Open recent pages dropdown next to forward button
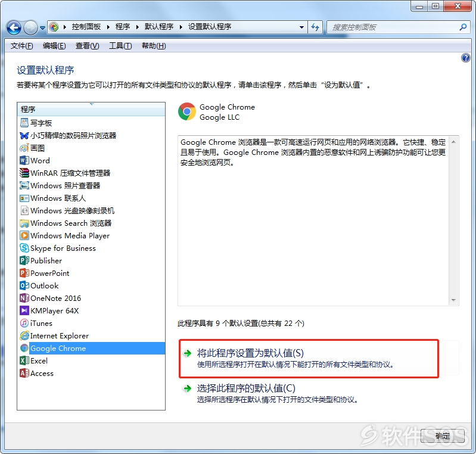Viewport: 476px width, 454px height. coord(42,27)
